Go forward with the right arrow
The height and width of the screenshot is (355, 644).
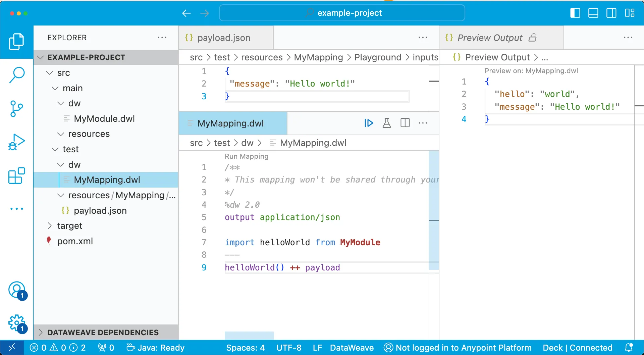205,13
